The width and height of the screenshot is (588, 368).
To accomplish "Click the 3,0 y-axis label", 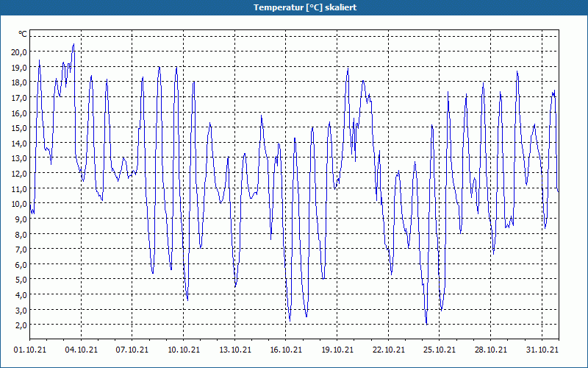I will click(x=21, y=310).
